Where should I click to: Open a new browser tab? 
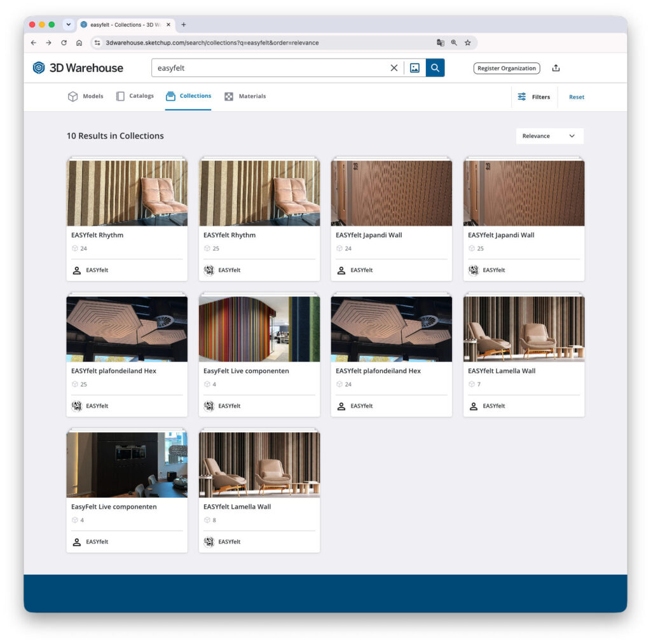pos(184,25)
